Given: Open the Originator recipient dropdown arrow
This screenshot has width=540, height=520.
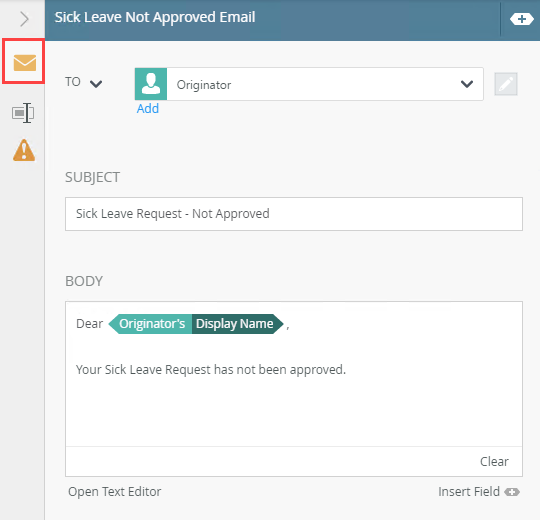Looking at the screenshot, I should point(467,84).
